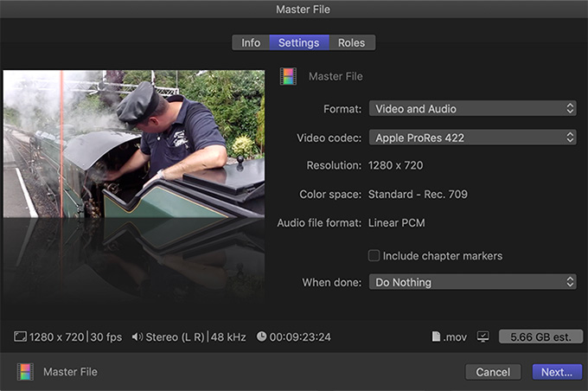Click the display compatibility monitor icon
Screen dimensions: 588x391
(x=483, y=337)
